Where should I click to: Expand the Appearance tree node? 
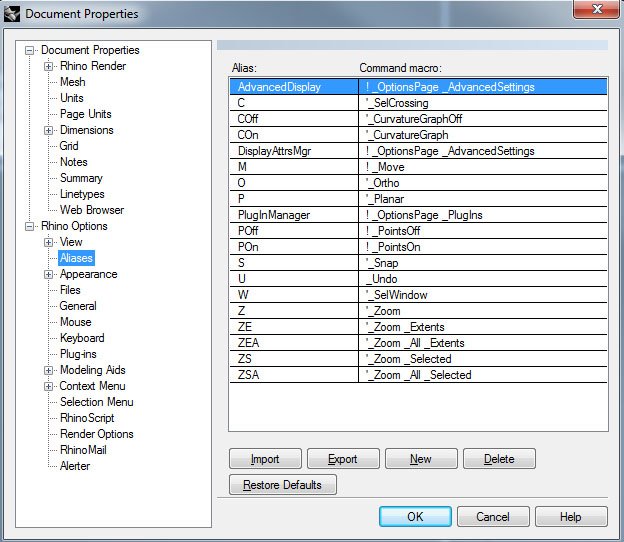pyautogui.click(x=49, y=274)
